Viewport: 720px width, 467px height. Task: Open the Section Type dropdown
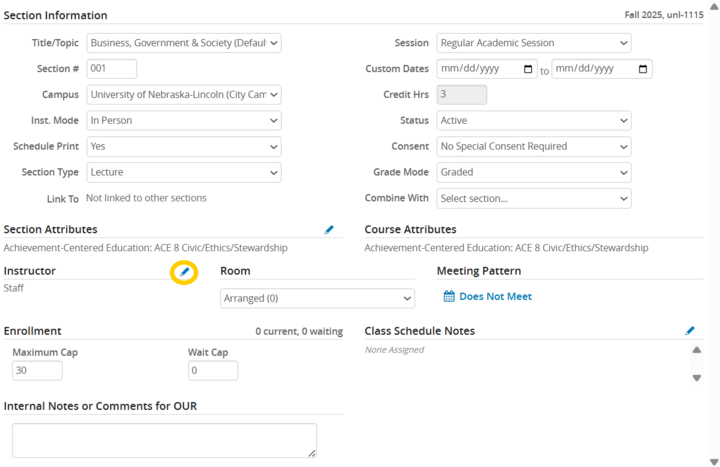click(x=184, y=172)
